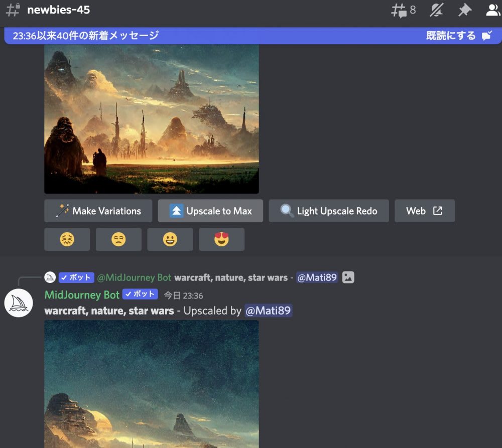
Task: Click the Upscale to Max button
Action: 210,211
